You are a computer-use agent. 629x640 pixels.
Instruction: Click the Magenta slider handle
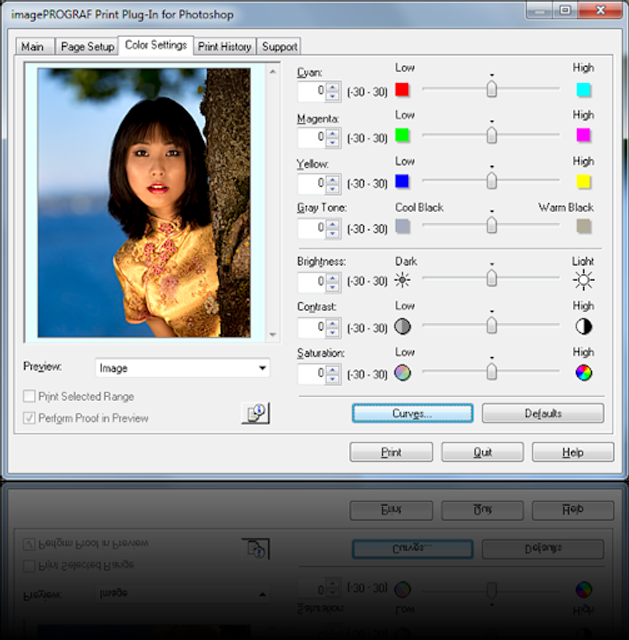pyautogui.click(x=491, y=135)
